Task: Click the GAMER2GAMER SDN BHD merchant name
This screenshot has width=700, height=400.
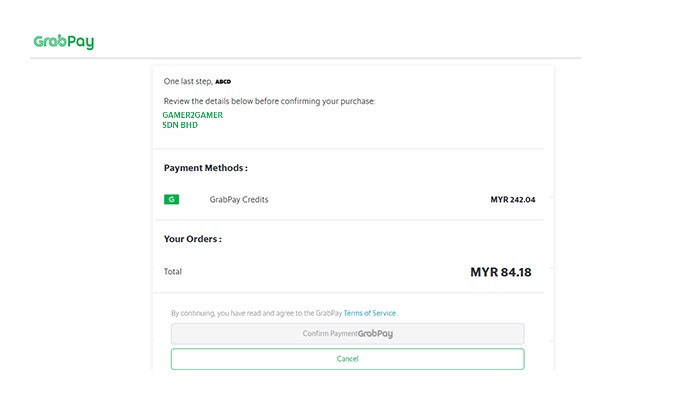Action: 192,120
